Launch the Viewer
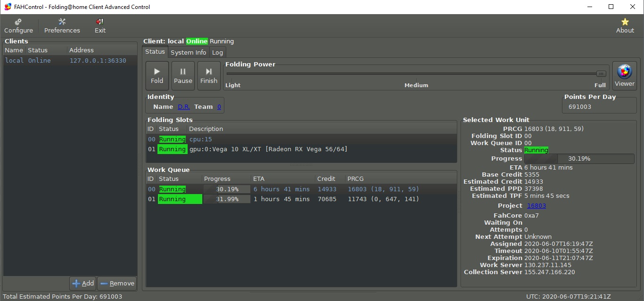The height and width of the screenshot is (301, 644). 625,76
